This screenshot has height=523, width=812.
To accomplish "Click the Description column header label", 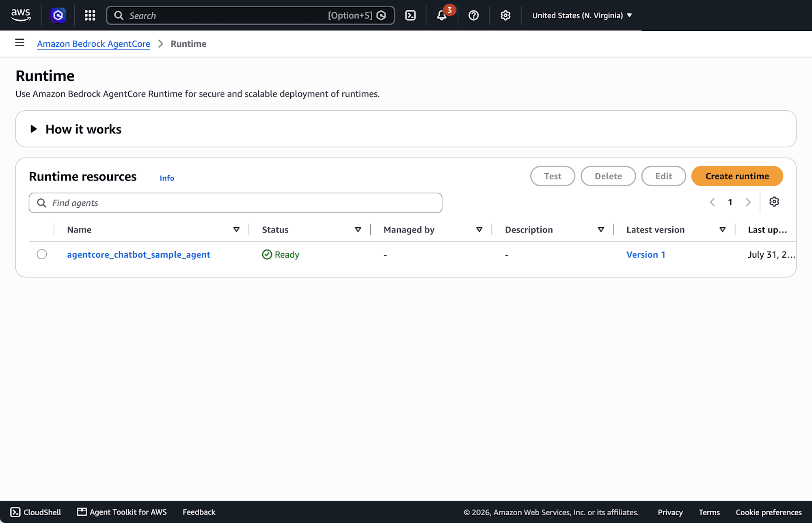I will pos(529,230).
